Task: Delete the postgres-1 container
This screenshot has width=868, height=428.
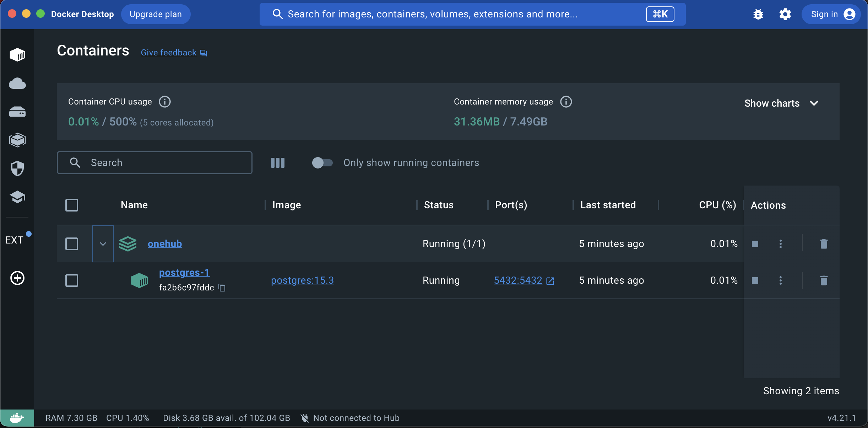Action: tap(824, 280)
